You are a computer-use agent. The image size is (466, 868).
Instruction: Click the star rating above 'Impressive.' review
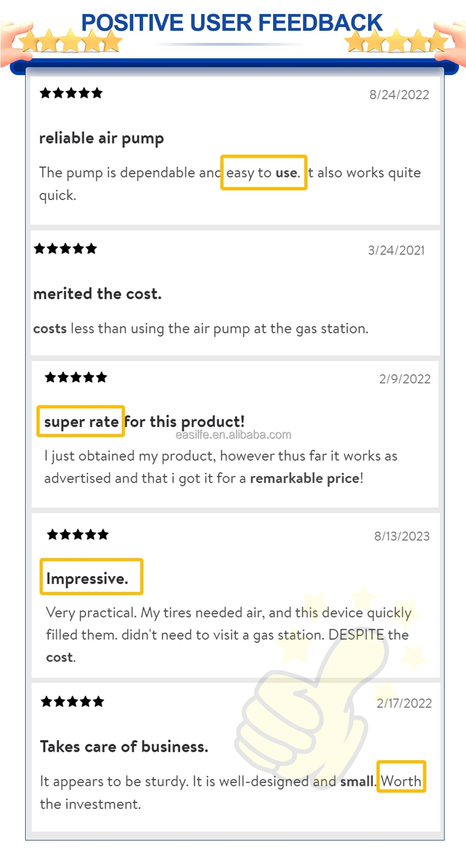click(x=78, y=535)
